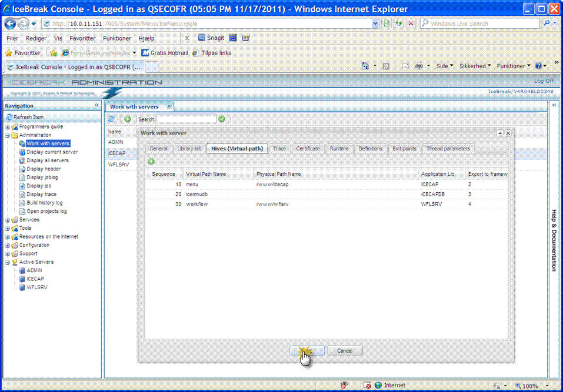563x392 pixels.
Task: Switch to the Library list tab
Action: point(189,149)
